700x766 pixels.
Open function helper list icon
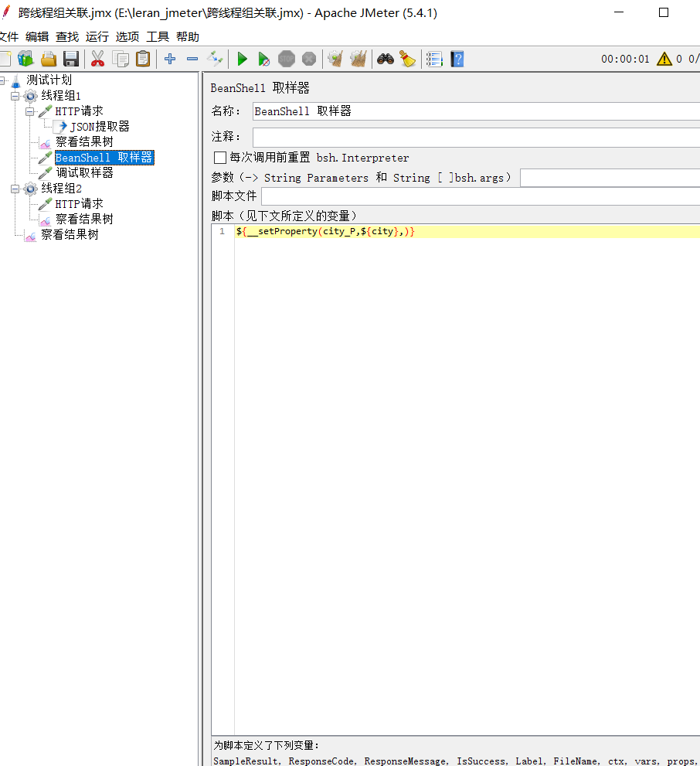pyautogui.click(x=434, y=59)
